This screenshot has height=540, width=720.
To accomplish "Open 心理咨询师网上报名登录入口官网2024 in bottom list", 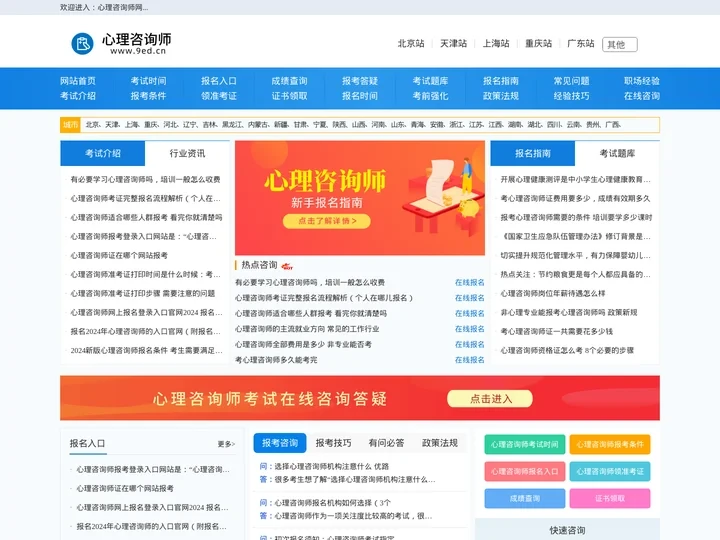I will pyautogui.click(x=152, y=507).
